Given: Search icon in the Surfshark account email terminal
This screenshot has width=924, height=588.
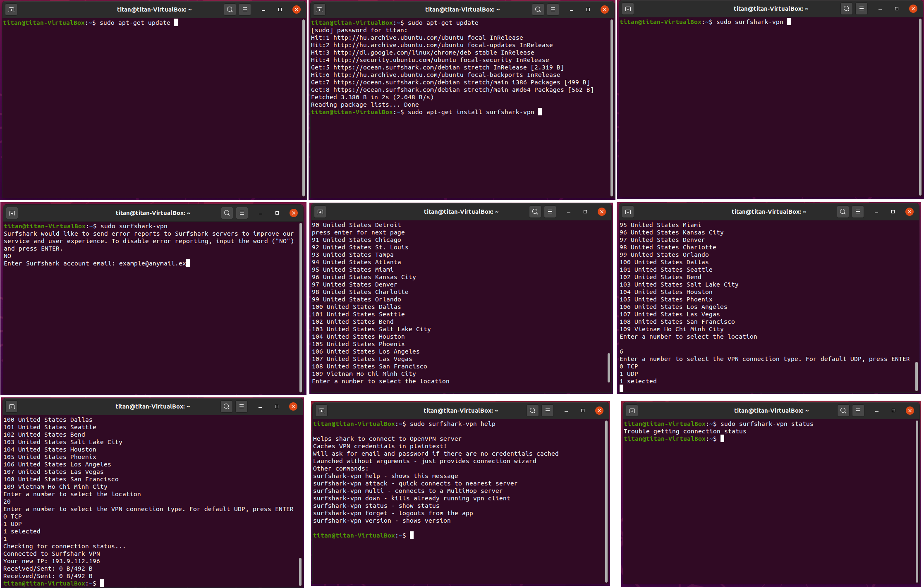Looking at the screenshot, I should (x=227, y=213).
